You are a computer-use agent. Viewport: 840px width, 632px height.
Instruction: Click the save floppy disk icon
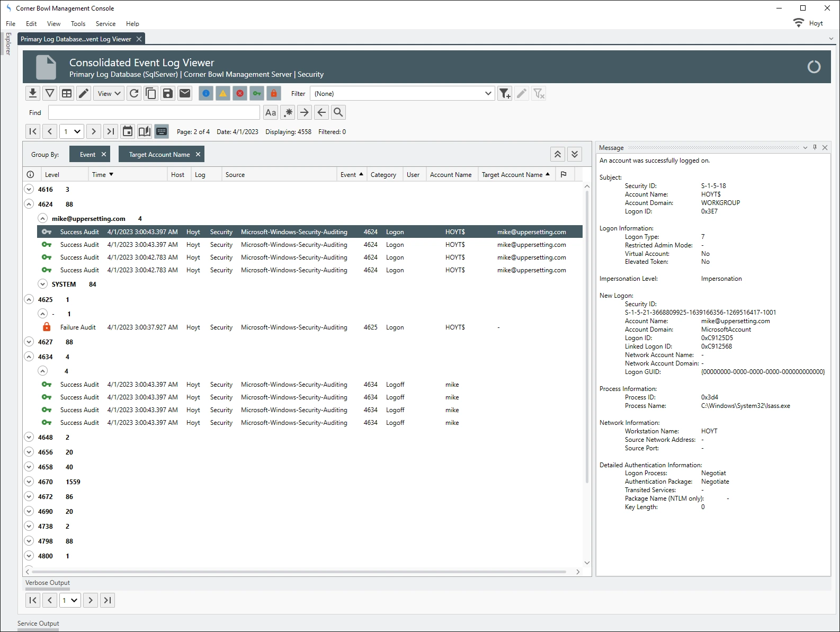click(x=168, y=94)
